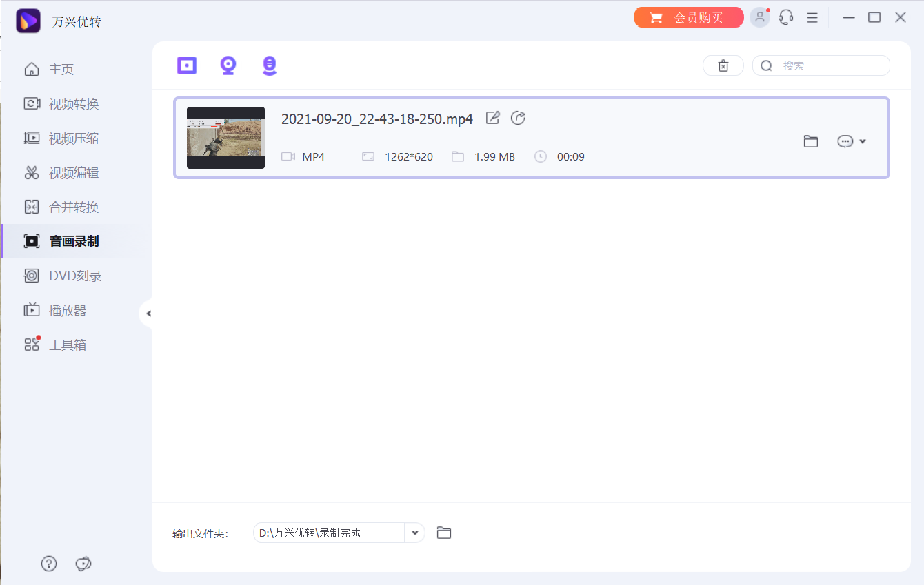This screenshot has height=585, width=924.
Task: Select the webcam recording tool
Action: (228, 65)
